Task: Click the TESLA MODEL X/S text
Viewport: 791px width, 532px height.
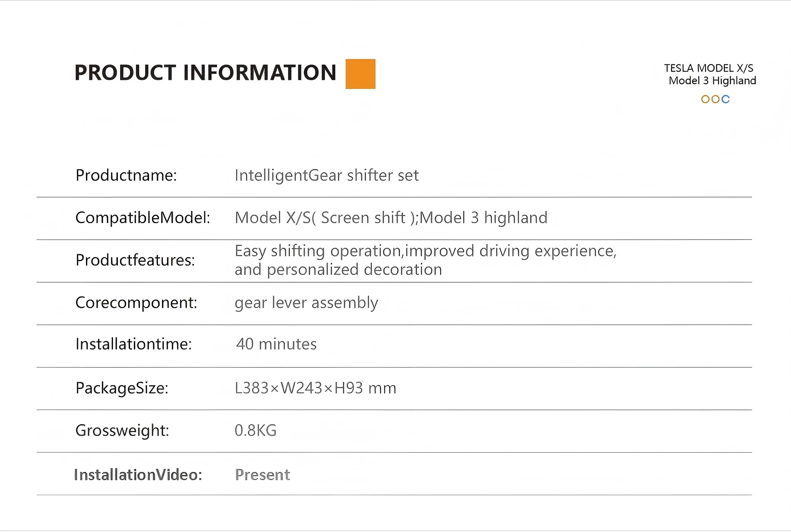Action: pyautogui.click(x=708, y=68)
